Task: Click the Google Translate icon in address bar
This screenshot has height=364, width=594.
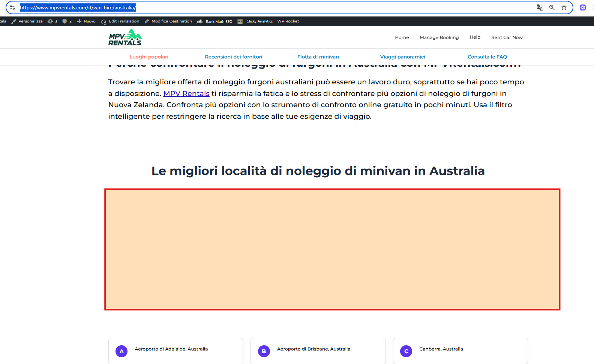Action: 540,7
